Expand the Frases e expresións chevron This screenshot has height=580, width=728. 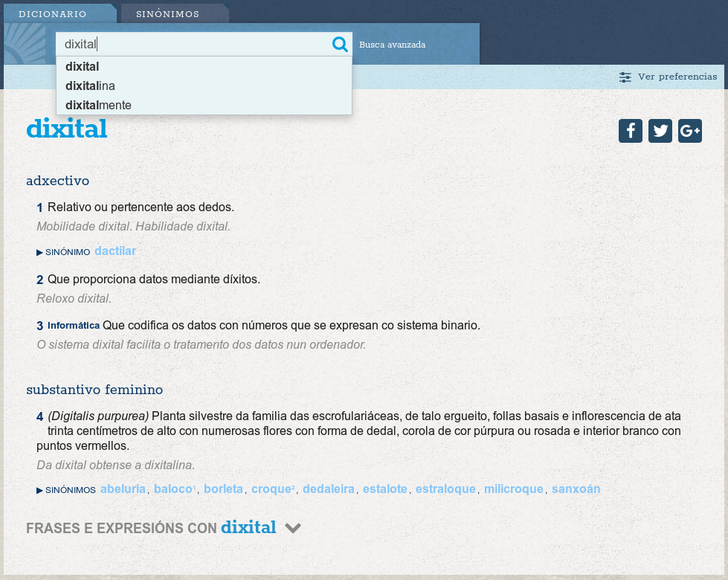pyautogui.click(x=293, y=528)
